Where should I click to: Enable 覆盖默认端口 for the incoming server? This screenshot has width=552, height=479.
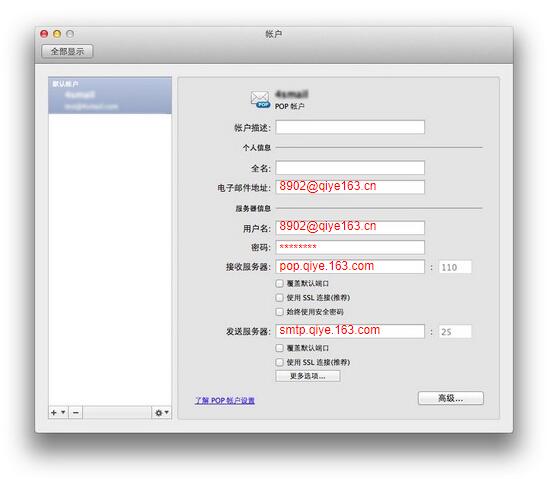[x=280, y=283]
